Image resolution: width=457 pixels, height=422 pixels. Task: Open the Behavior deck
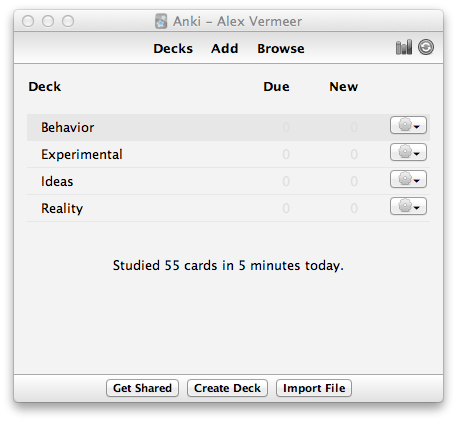click(x=68, y=127)
